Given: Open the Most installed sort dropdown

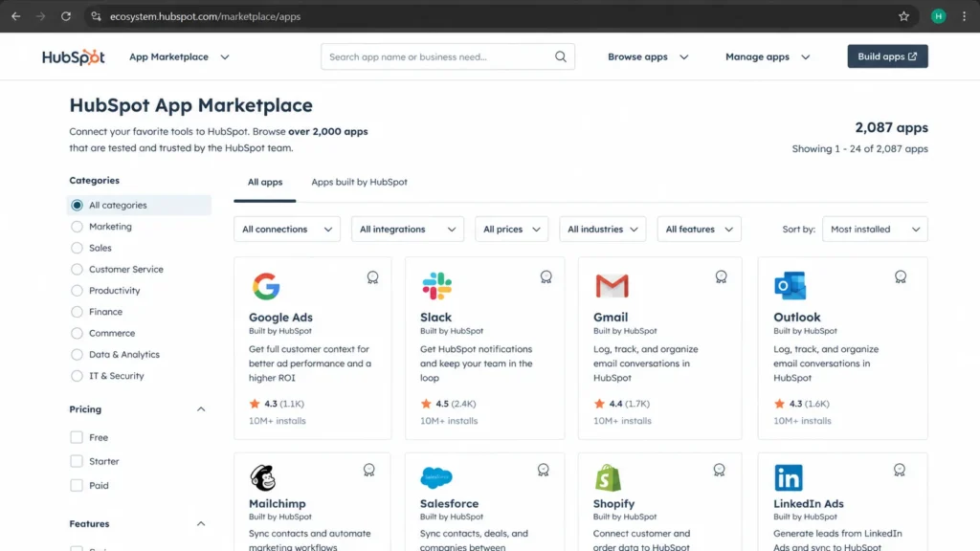Looking at the screenshot, I should pos(875,230).
